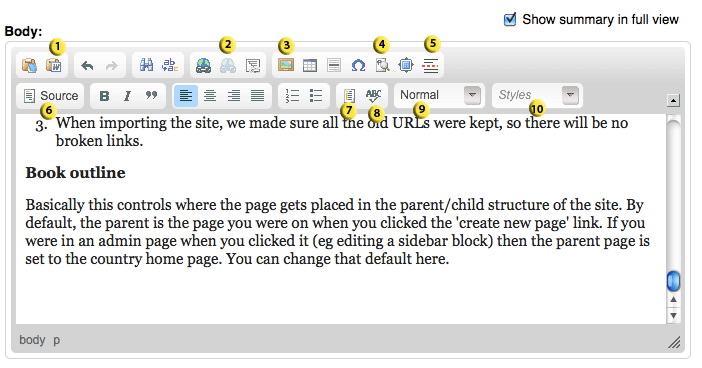Click the blue square target icon
Viewport: 702px width, 368px height.
click(x=406, y=65)
